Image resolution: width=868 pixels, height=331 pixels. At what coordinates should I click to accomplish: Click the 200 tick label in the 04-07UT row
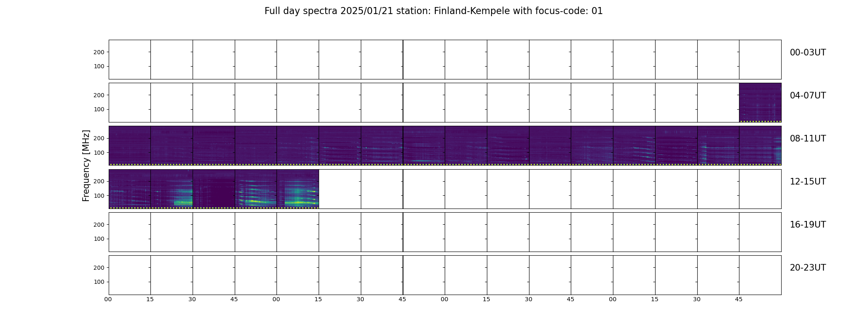99,95
